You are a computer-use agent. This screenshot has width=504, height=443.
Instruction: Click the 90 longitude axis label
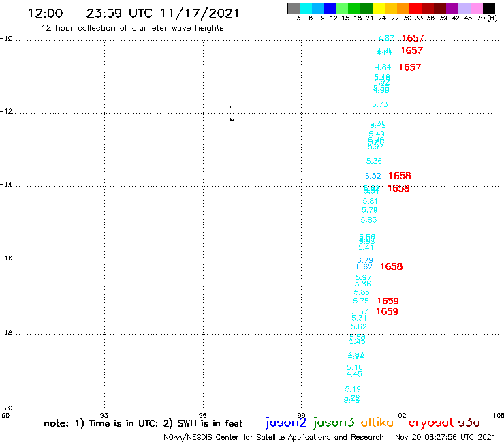5,415
